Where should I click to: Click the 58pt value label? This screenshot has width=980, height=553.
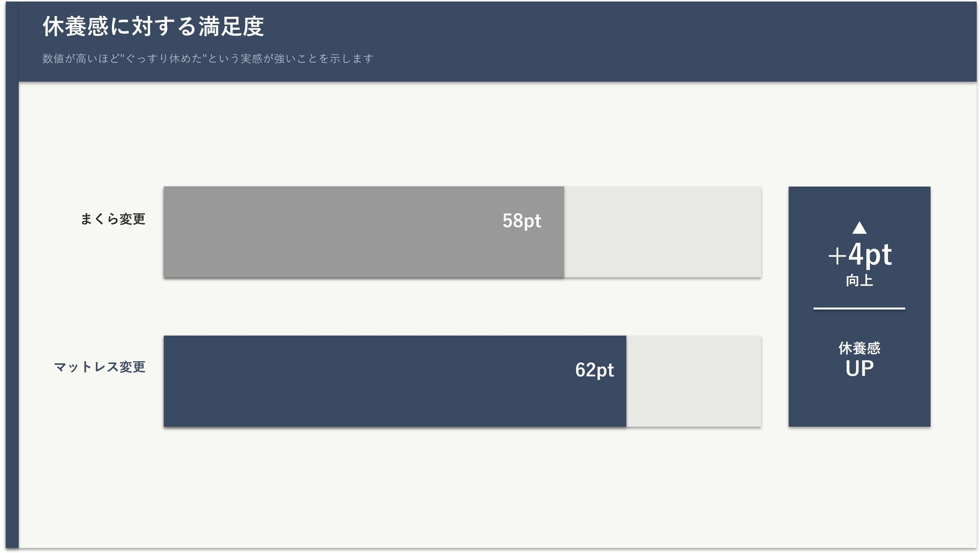[522, 221]
